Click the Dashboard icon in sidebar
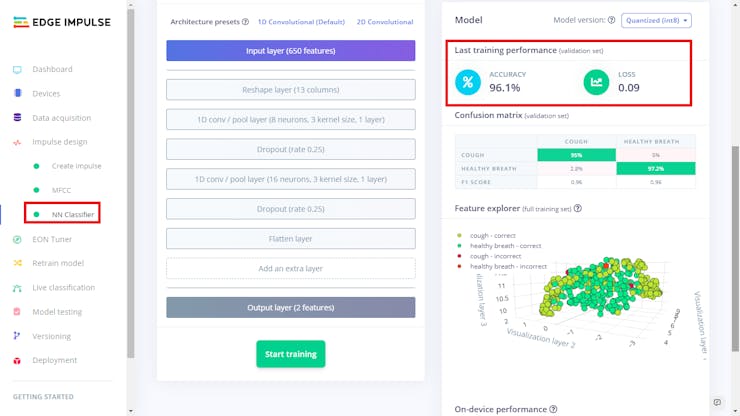 click(17, 69)
